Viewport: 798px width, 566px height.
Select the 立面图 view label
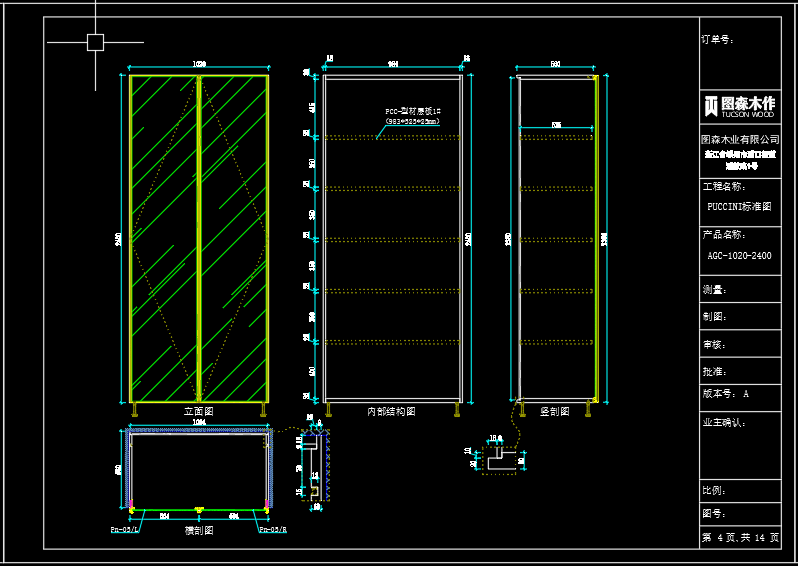click(198, 411)
